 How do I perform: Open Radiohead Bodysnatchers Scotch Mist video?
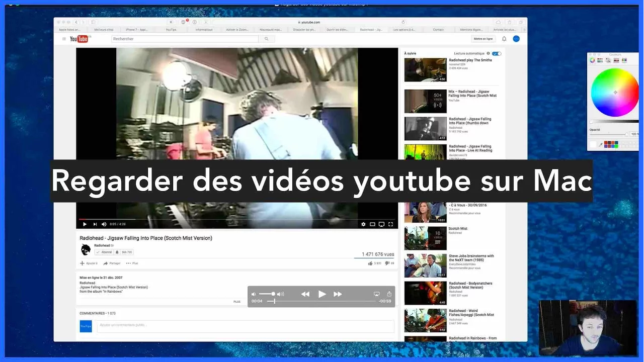[425, 293]
